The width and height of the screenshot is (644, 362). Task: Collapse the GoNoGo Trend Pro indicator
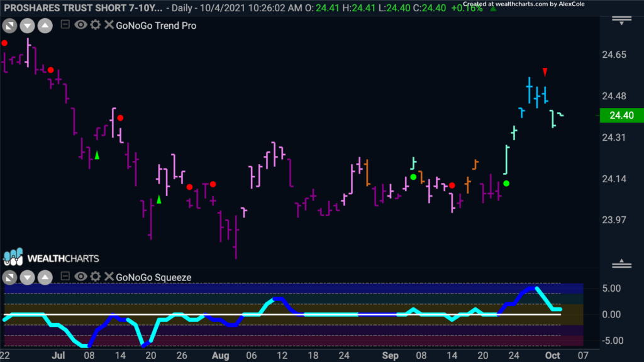tap(65, 25)
